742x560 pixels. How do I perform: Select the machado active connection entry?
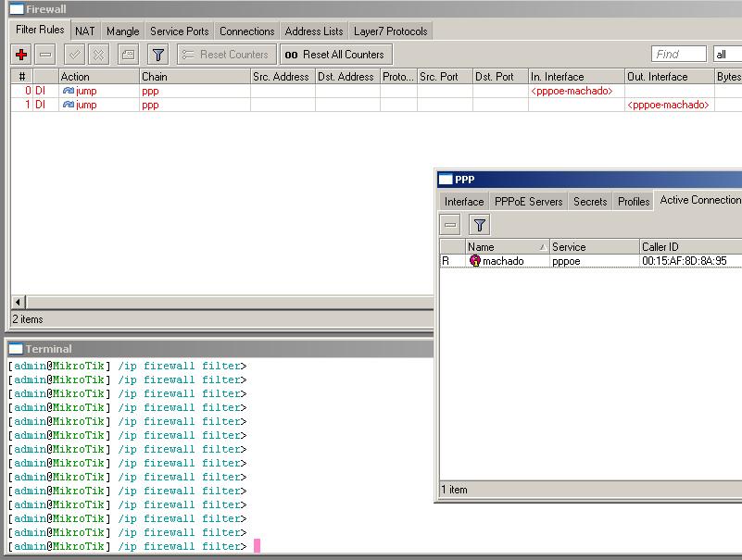click(x=503, y=261)
